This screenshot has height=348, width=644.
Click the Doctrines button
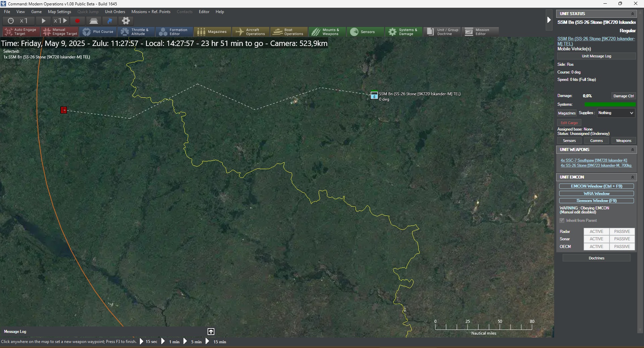pos(596,258)
